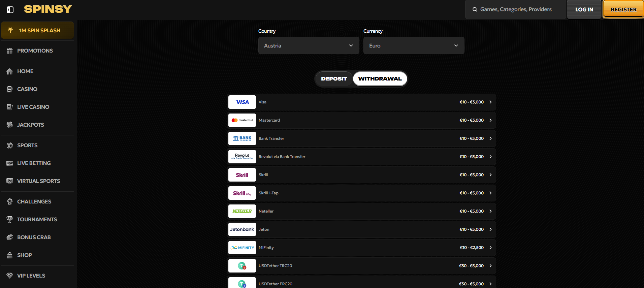Image resolution: width=644 pixels, height=288 pixels.
Task: Expand the Bank Transfer row chevron
Action: point(490,138)
